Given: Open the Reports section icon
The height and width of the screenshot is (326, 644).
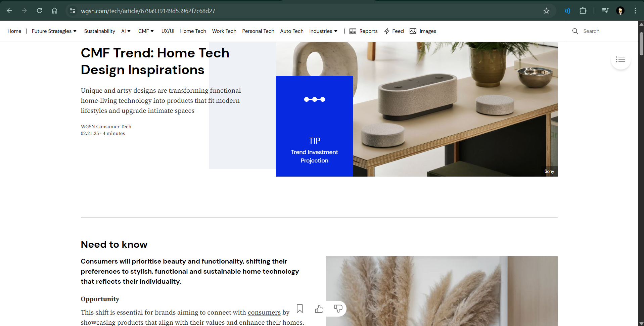Looking at the screenshot, I should click(353, 31).
